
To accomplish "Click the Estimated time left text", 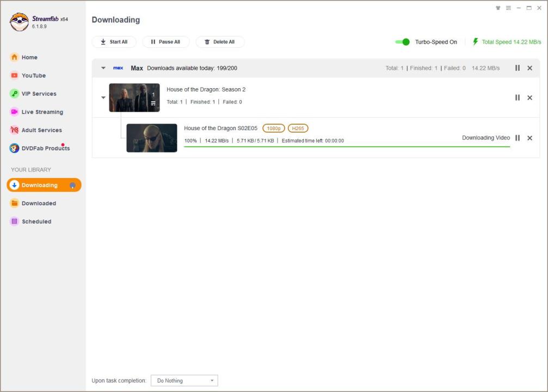I will click(x=313, y=140).
